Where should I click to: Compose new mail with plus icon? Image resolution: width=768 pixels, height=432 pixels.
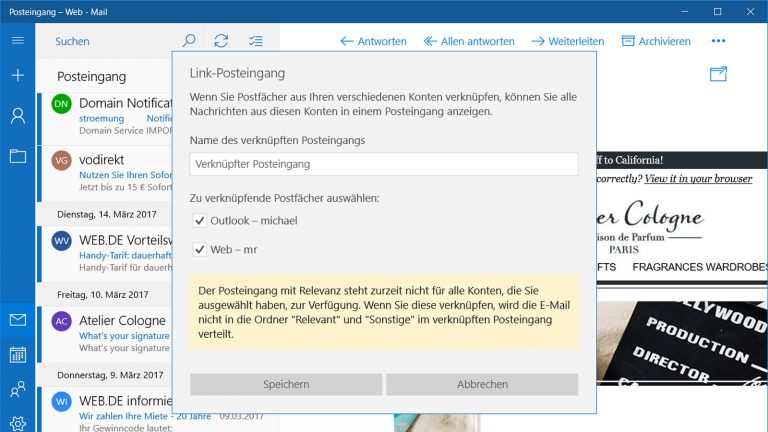18,75
